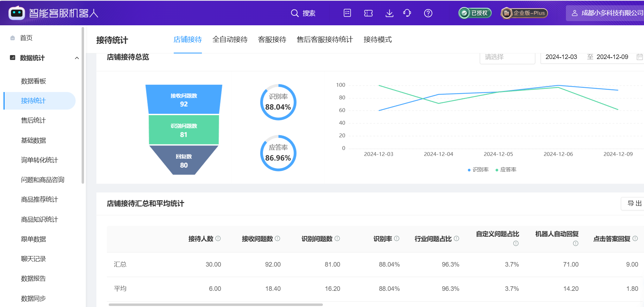Click the end date 2024-12-09 field
The width and height of the screenshot is (644, 307).
612,57
